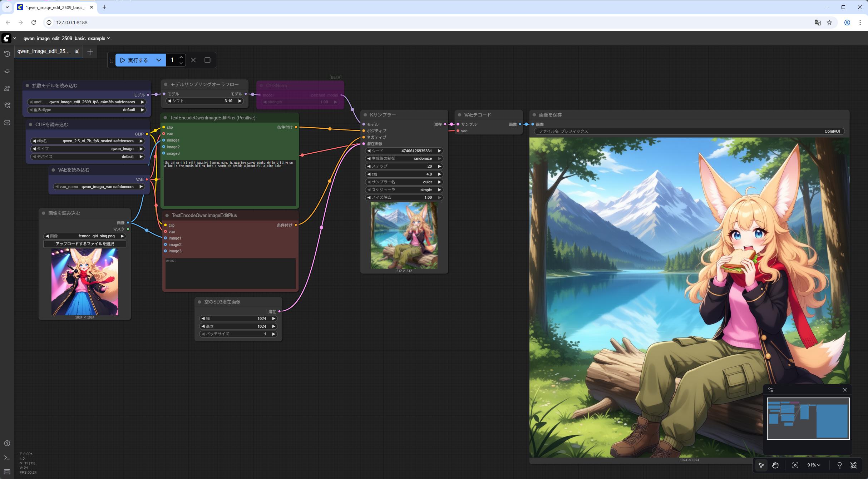
Task: Adjust the cfg 4.0 value slider
Action: coord(404,174)
